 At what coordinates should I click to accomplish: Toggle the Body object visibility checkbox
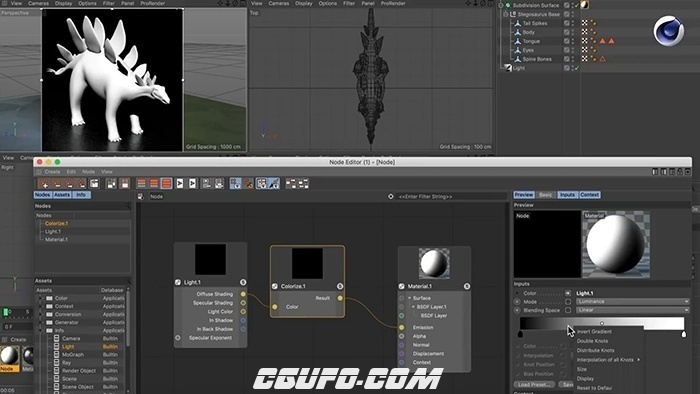(x=567, y=32)
